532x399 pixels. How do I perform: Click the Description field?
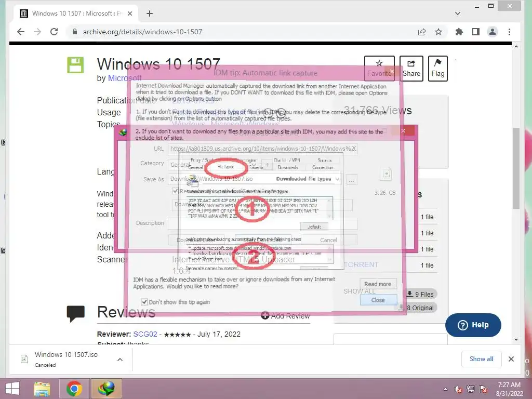(x=263, y=223)
